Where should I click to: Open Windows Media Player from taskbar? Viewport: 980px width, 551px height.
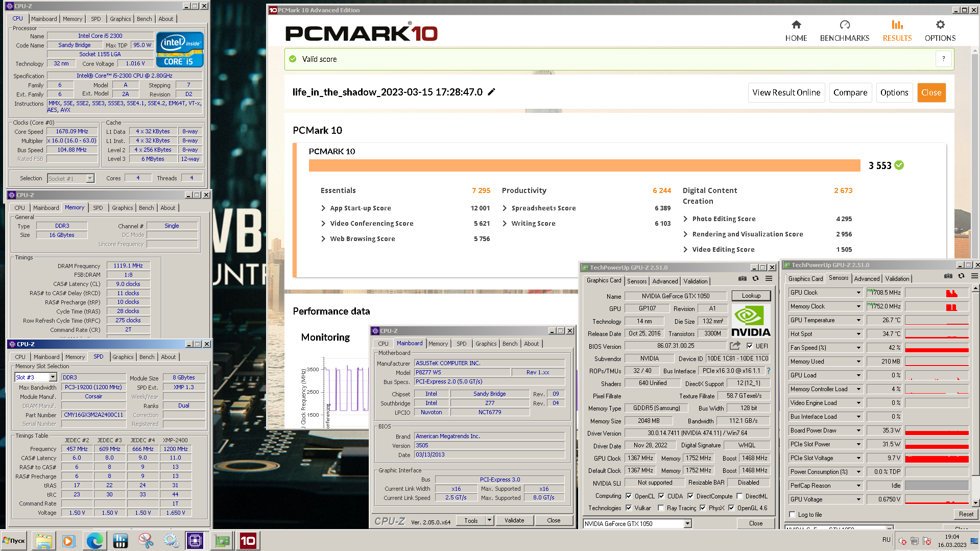[x=69, y=541]
